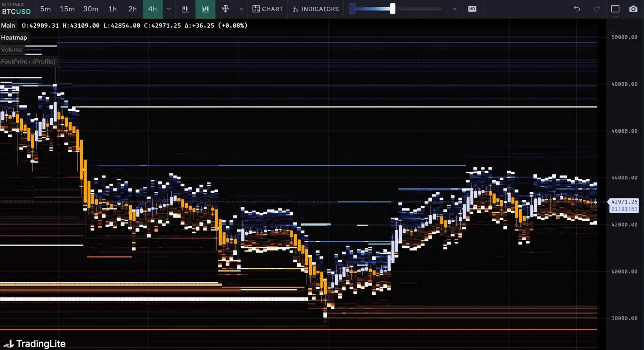
Task: Select the Main layer label
Action: (8, 25)
